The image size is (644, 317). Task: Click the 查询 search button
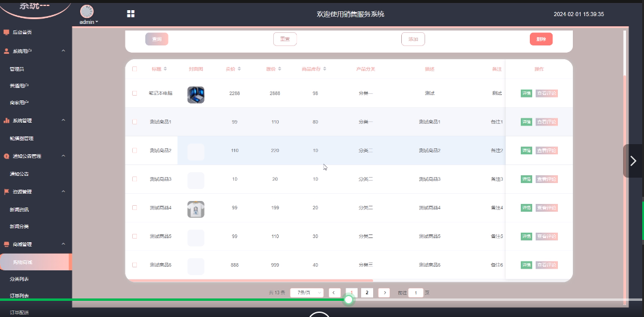(x=157, y=39)
